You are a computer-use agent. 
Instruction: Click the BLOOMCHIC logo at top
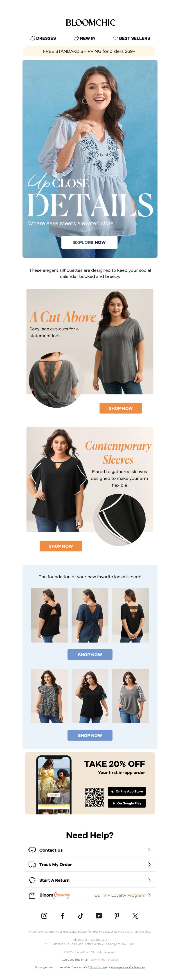[90, 22]
